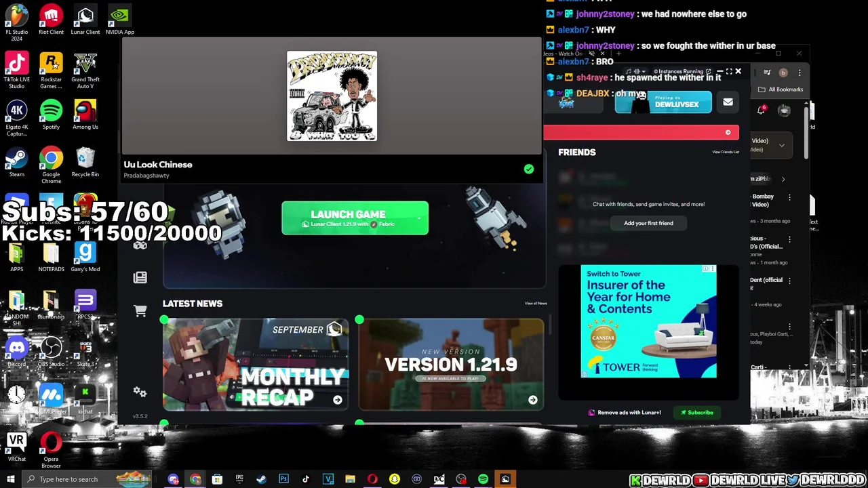This screenshot has height=488, width=868.
Task: Click arrow on Monthly Recap card
Action: pyautogui.click(x=337, y=400)
